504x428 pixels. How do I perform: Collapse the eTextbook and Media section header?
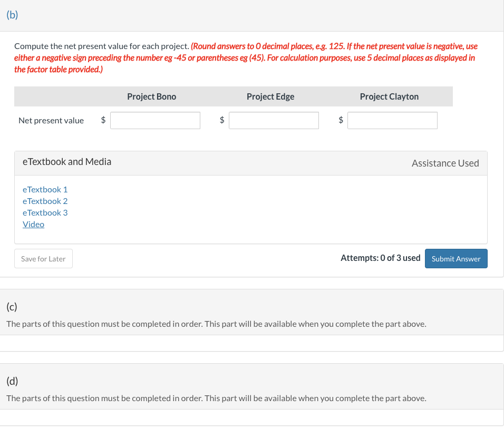point(67,162)
